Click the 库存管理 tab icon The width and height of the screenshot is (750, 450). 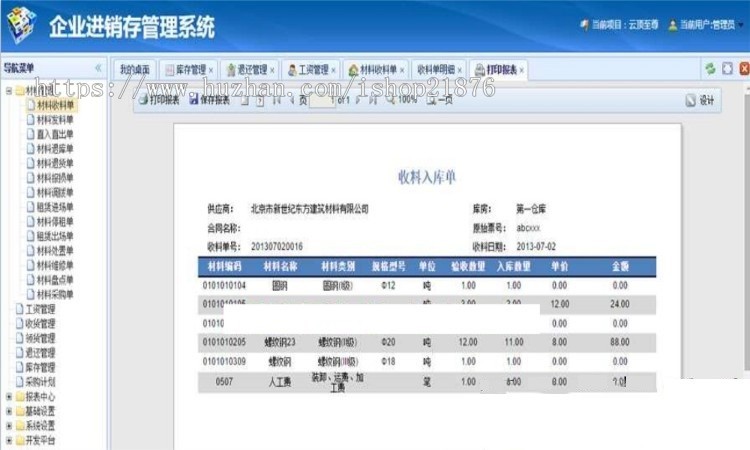[169, 70]
